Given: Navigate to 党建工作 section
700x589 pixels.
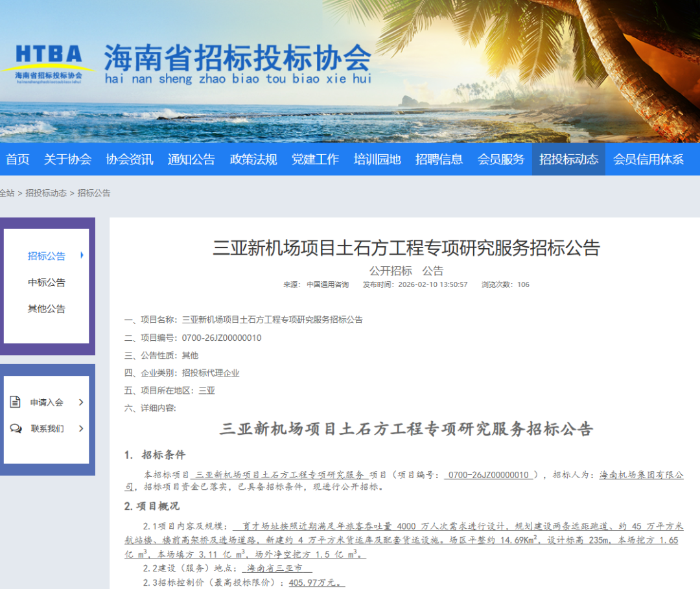Looking at the screenshot, I should [315, 159].
